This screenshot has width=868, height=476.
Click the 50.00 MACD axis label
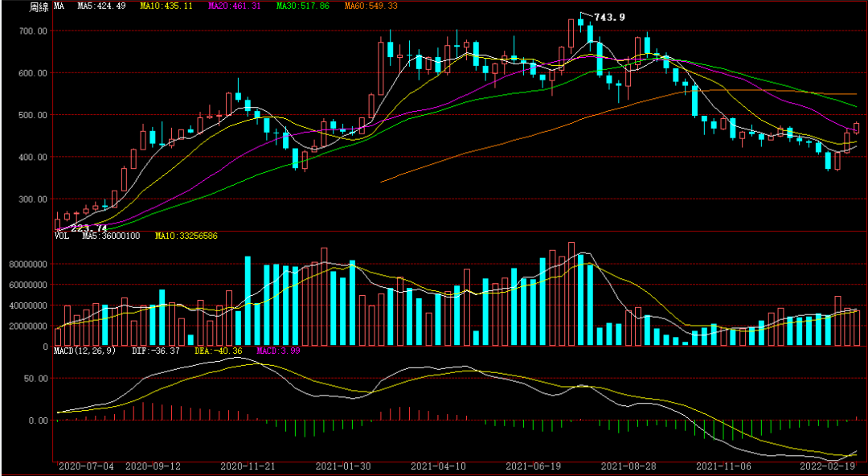(36, 379)
